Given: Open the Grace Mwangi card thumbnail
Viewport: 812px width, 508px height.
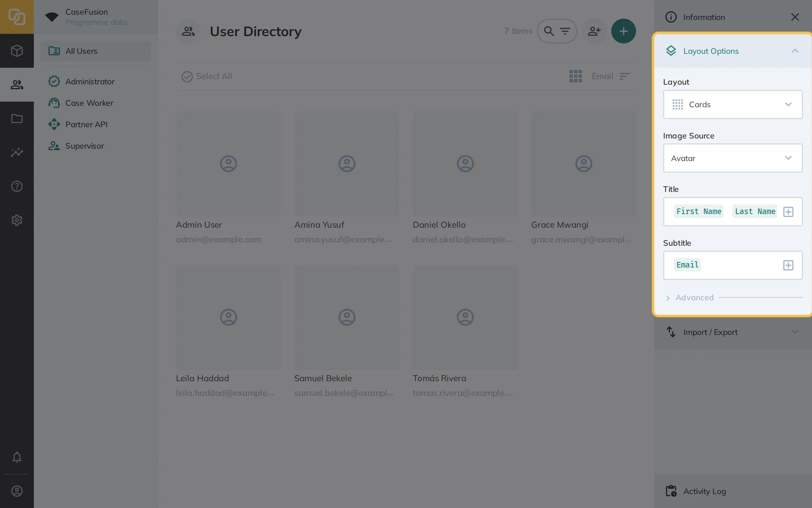Looking at the screenshot, I should (x=583, y=164).
